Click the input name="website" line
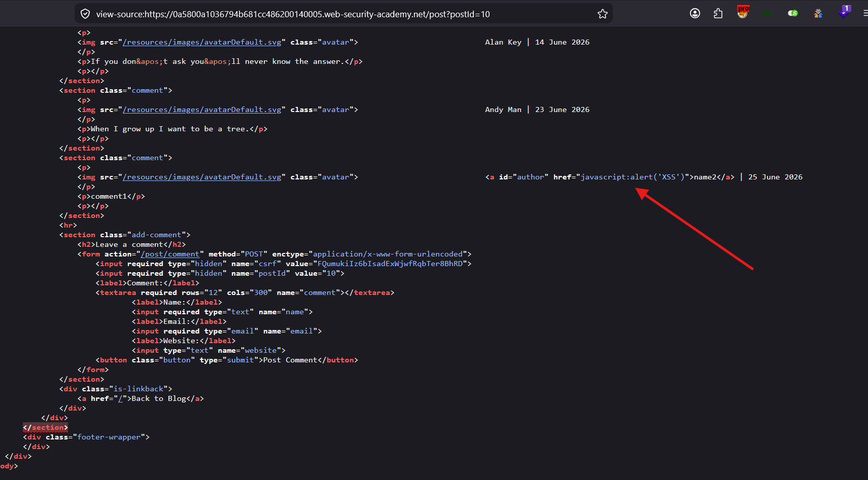Screen dimensions: 868x480 click(x=209, y=350)
